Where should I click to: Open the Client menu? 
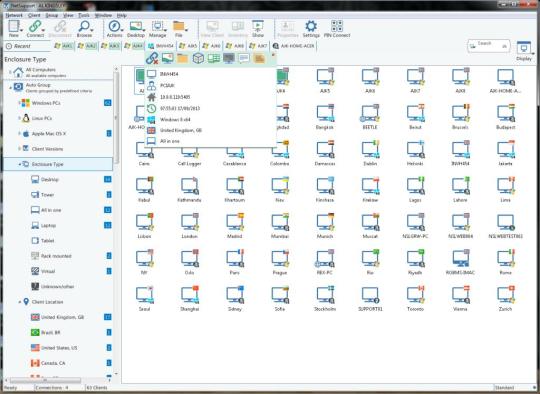tap(34, 15)
